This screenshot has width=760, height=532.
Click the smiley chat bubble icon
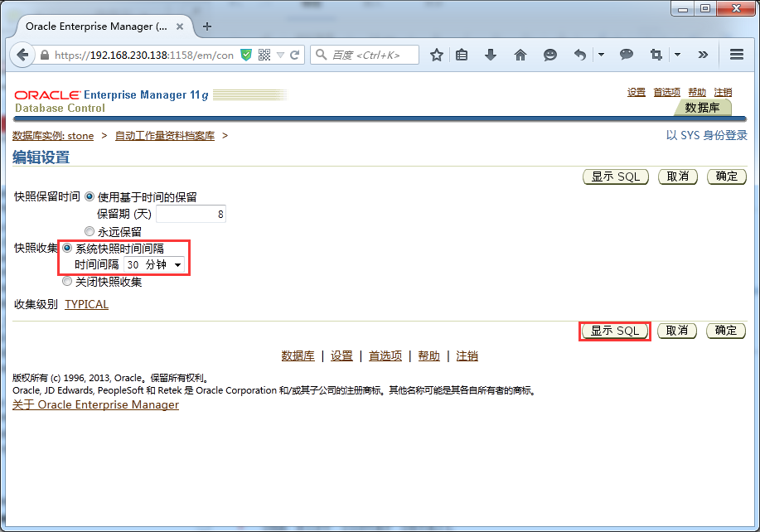point(549,55)
